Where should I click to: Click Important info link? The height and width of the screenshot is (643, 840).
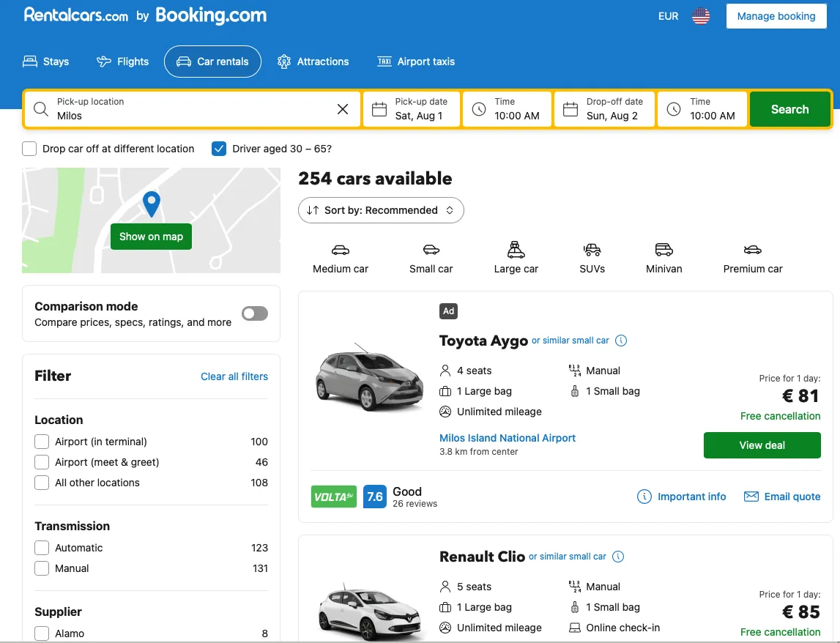[681, 497]
